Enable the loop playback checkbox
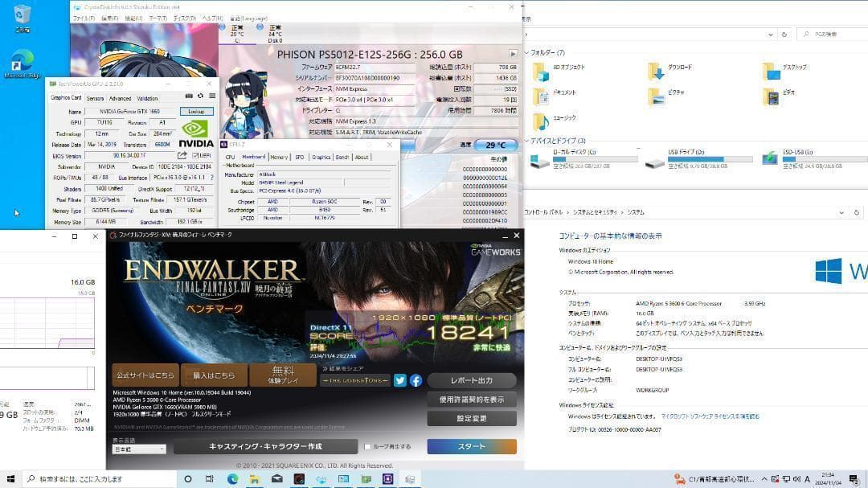 (x=367, y=446)
